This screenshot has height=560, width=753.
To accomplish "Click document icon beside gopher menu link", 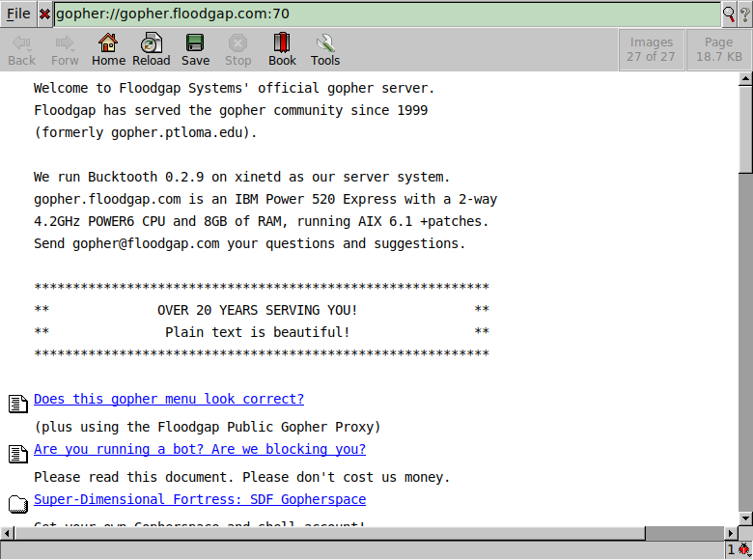I will (x=18, y=404).
